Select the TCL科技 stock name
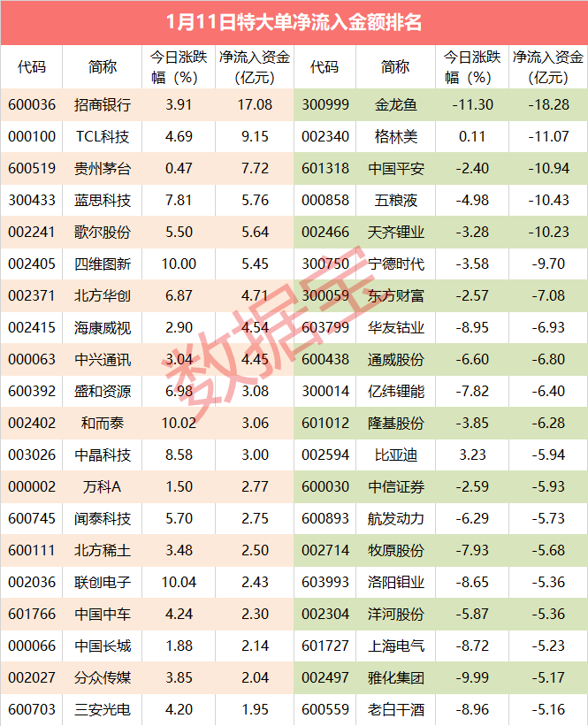This screenshot has width=588, height=726. (103, 137)
